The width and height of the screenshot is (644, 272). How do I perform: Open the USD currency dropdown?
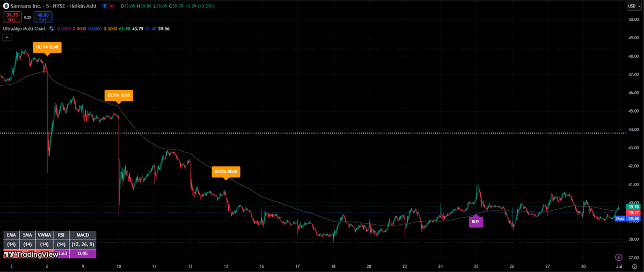633,6
